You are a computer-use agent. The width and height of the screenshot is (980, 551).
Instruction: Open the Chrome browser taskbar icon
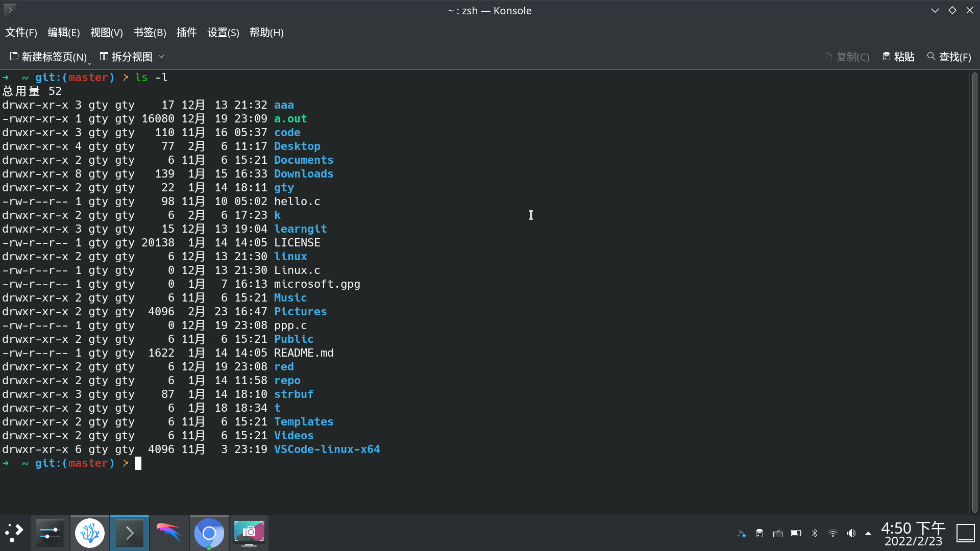[209, 533]
